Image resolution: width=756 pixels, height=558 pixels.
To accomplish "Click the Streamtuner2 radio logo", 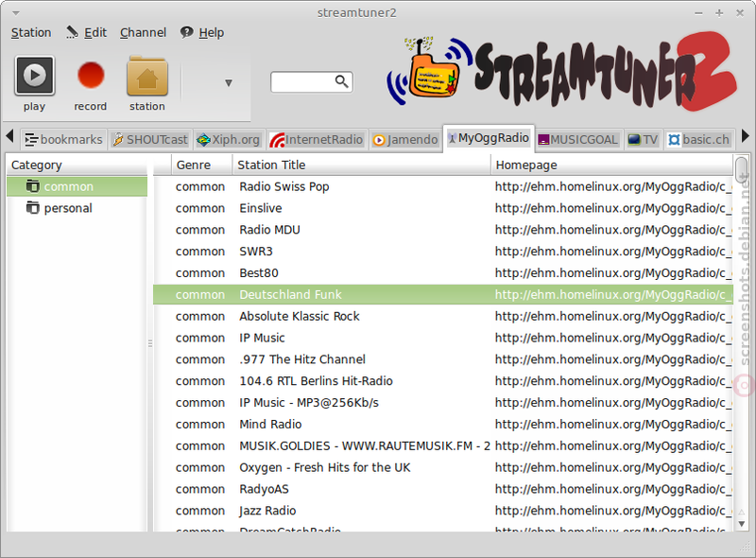I will 561,72.
